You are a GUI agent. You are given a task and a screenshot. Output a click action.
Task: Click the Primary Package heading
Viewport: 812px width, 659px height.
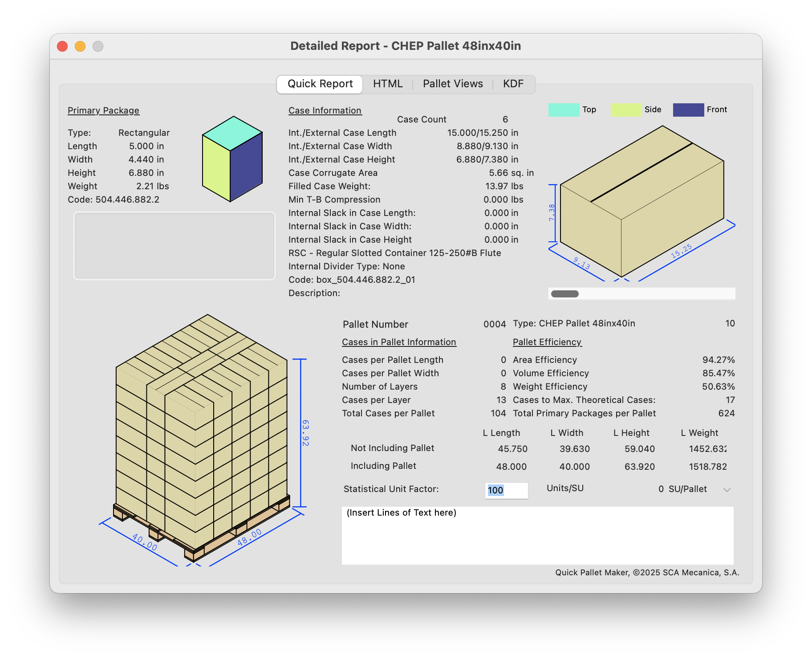[x=103, y=110]
